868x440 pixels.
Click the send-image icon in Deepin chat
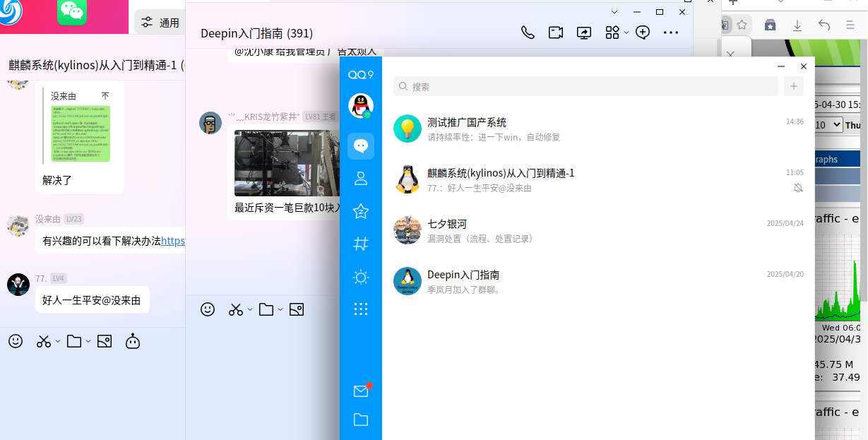[297, 309]
